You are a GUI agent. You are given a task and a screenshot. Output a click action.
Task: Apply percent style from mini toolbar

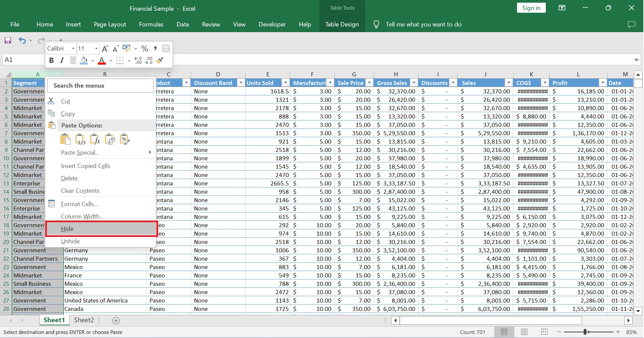tap(144, 49)
